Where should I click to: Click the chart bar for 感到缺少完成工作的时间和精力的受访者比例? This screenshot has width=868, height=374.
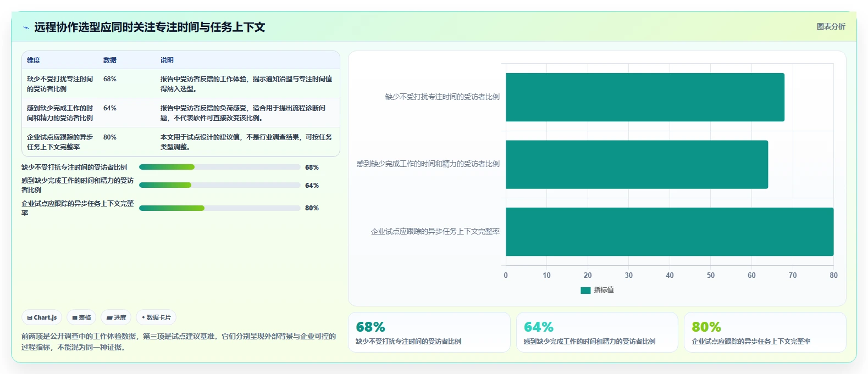637,164
